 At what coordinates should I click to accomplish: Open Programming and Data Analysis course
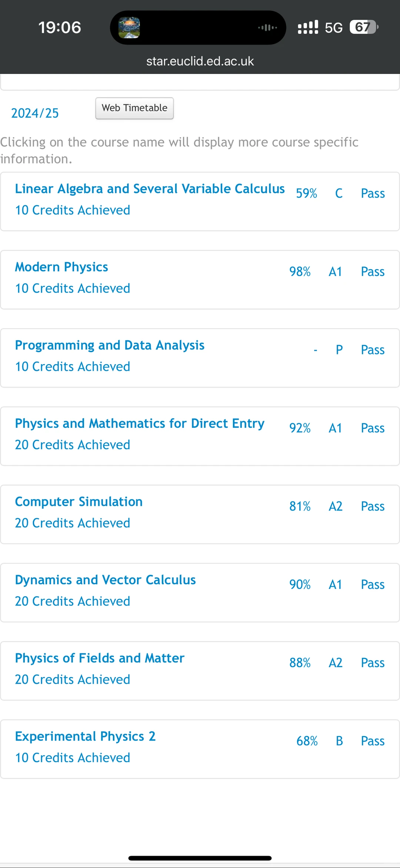[x=110, y=345]
